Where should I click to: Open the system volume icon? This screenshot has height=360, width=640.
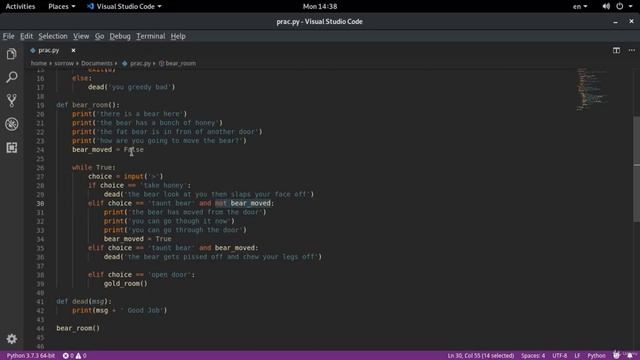[x=606, y=7]
